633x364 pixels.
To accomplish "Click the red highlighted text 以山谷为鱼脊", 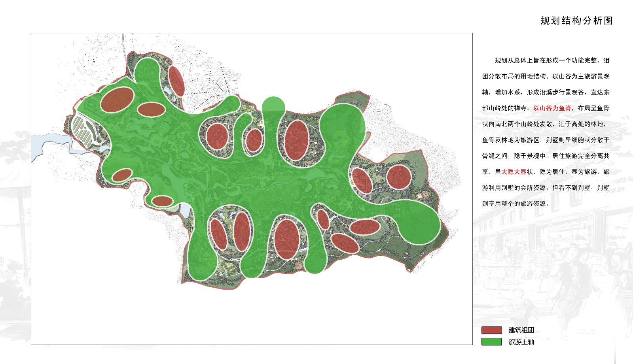I will coord(552,108).
